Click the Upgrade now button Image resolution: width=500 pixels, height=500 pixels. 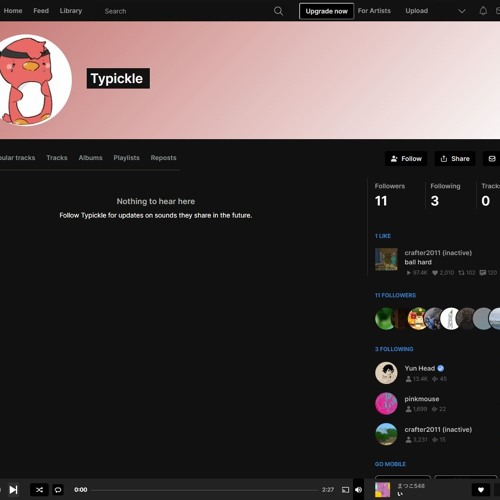tap(326, 11)
